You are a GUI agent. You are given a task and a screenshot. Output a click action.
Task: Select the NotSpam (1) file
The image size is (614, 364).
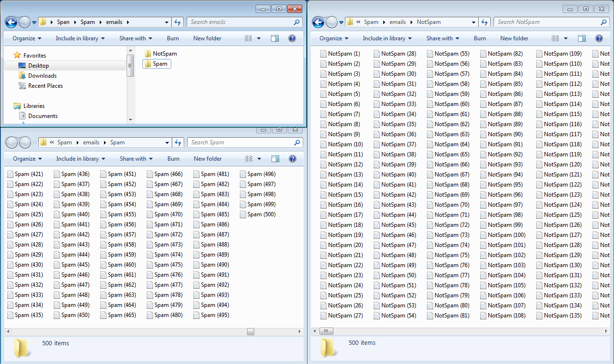click(x=343, y=54)
